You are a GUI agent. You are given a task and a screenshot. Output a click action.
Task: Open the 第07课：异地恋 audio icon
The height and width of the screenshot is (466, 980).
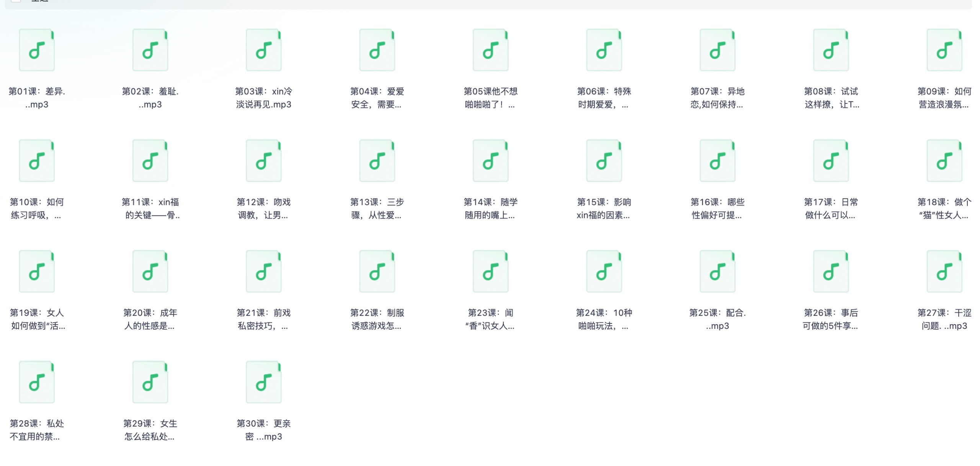(x=718, y=50)
